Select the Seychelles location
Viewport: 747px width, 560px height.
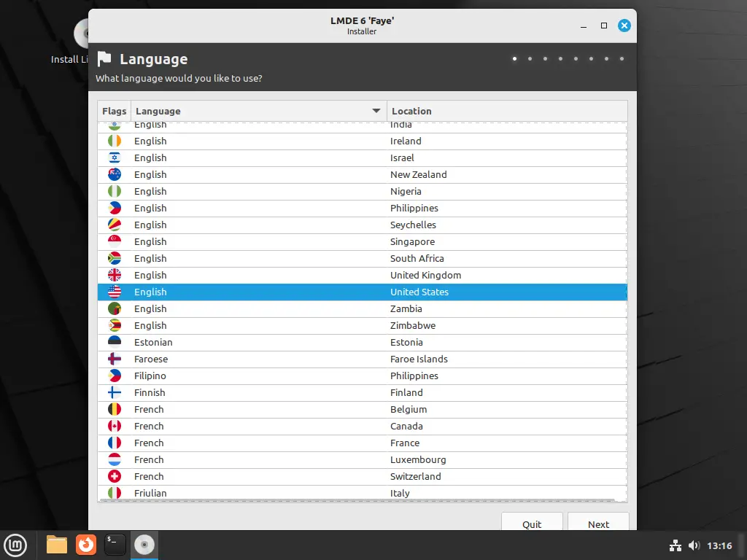(413, 225)
